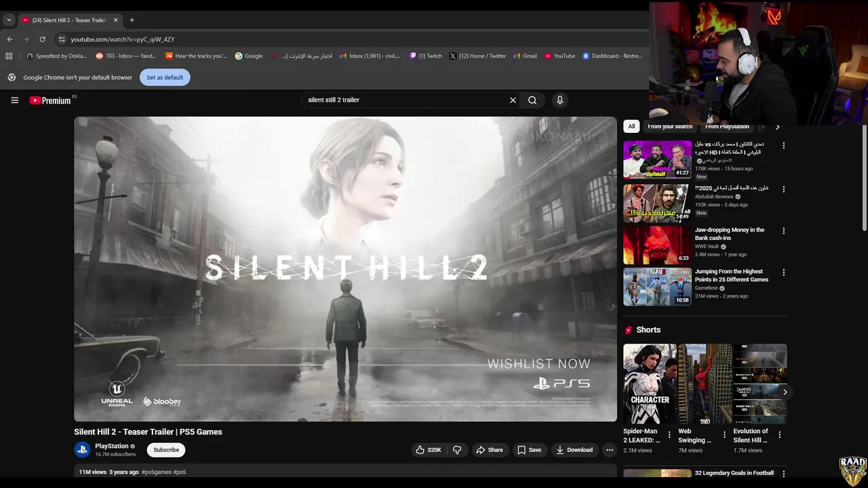Click the #ps5games hashtag

coord(156,472)
